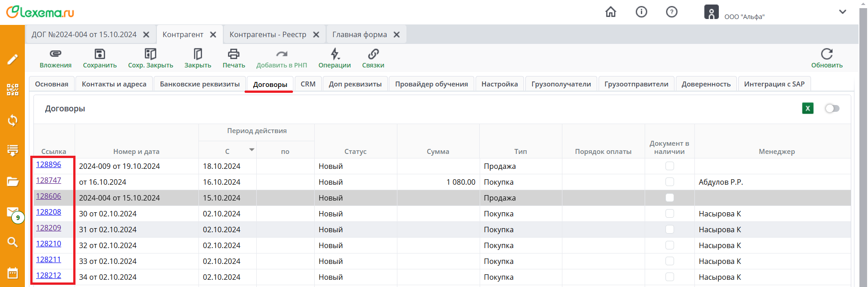Click the Менеджер column header
868x287 pixels.
tap(776, 152)
